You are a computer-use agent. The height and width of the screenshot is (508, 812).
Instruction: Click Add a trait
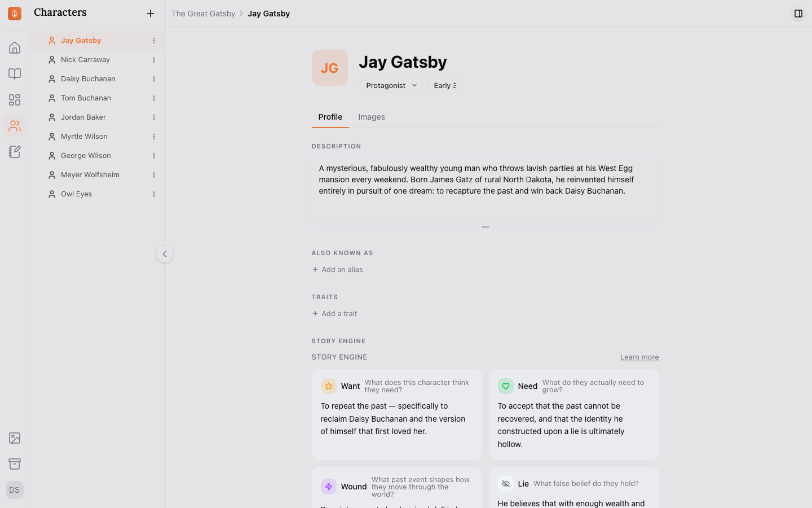click(335, 314)
